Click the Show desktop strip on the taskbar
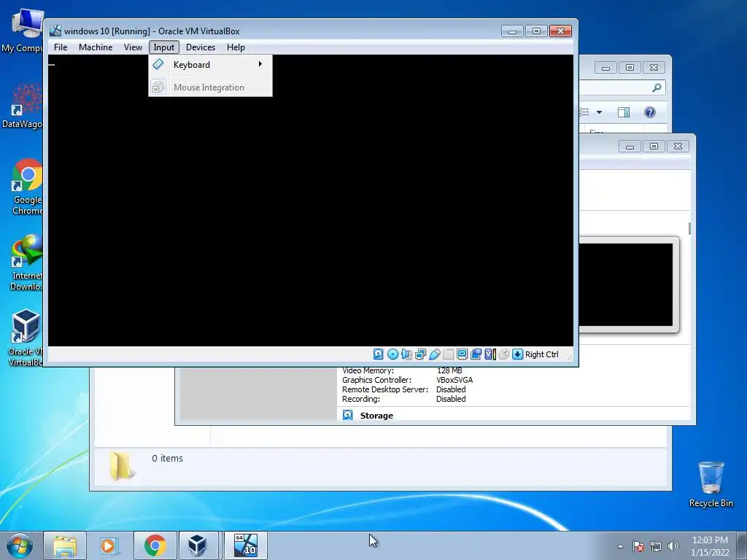Viewport: 747px width, 560px height. (x=742, y=546)
